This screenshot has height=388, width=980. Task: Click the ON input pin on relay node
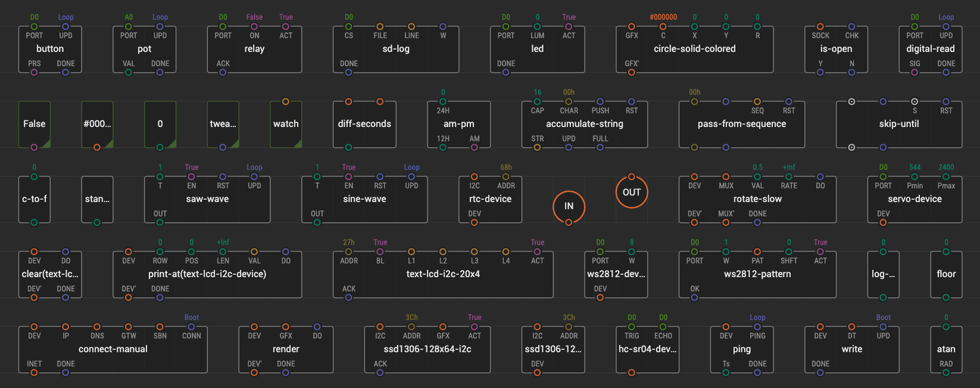[254, 26]
